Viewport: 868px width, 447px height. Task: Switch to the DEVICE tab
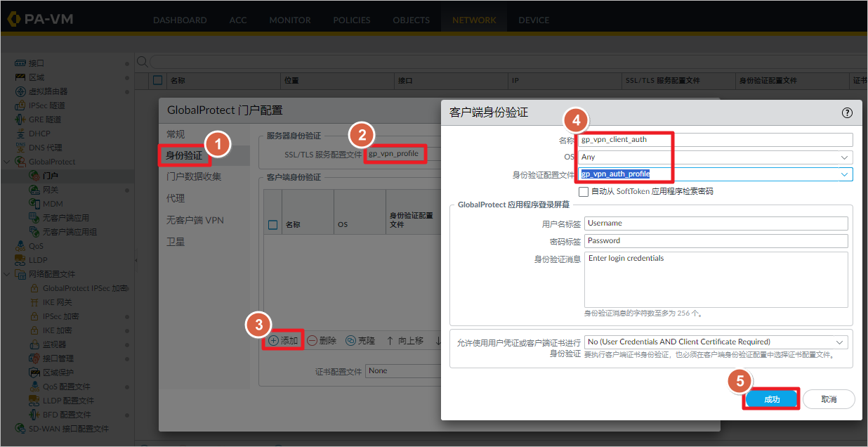click(x=534, y=20)
